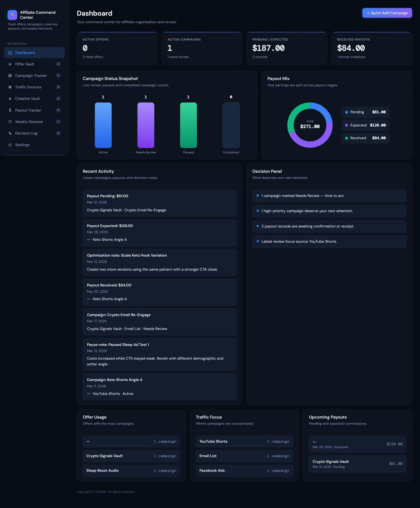
Task: Click the Needs Review campaign decision item
Action: pos(329,196)
